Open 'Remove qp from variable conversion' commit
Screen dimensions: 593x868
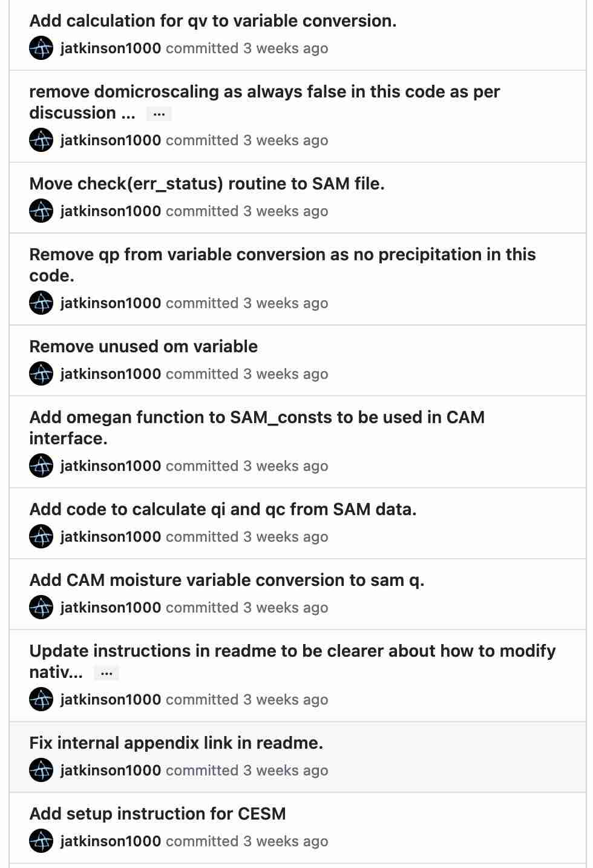point(282,255)
